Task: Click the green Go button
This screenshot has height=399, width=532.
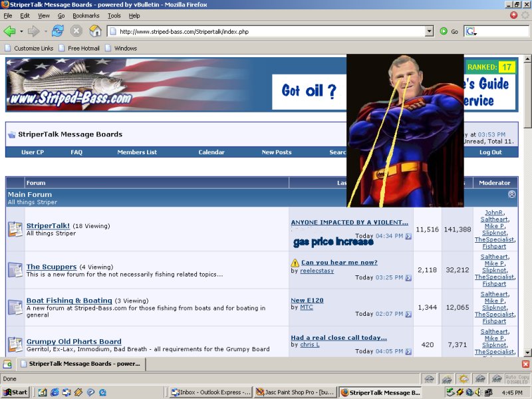Action: pyautogui.click(x=448, y=31)
